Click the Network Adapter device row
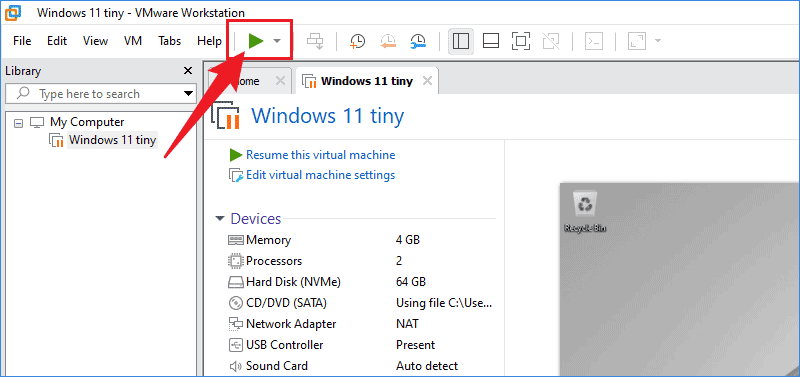Screen dimensions: 800x377 coord(361,324)
